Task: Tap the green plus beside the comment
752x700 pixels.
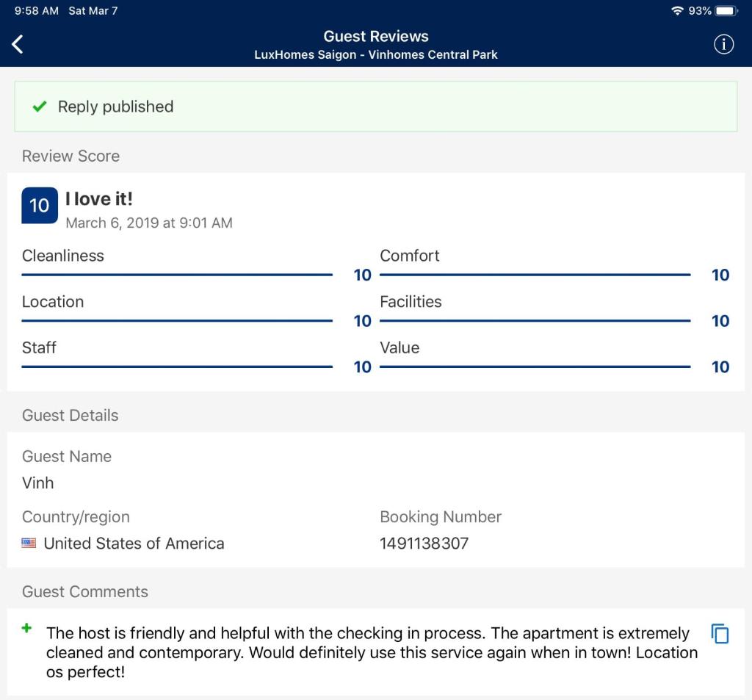Action: pos(27,627)
